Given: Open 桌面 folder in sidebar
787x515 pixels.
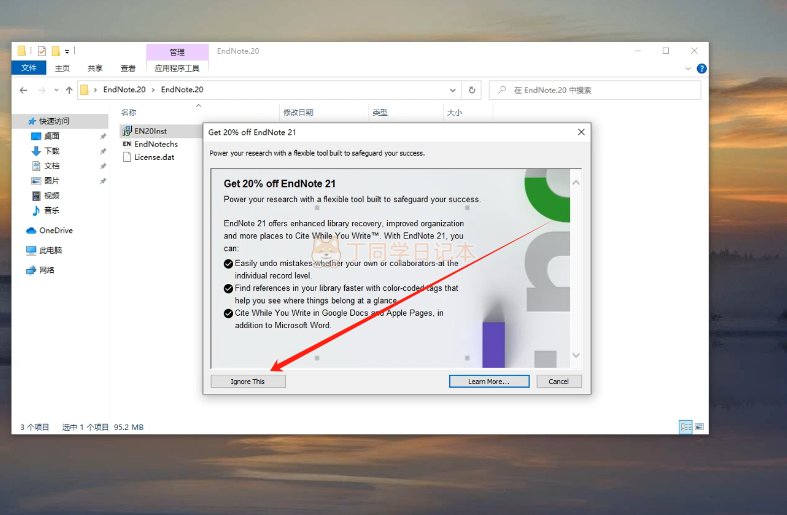Looking at the screenshot, I should [52, 136].
